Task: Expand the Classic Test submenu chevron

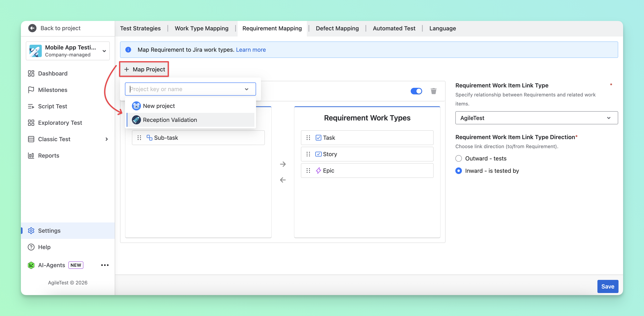Action: pos(107,139)
